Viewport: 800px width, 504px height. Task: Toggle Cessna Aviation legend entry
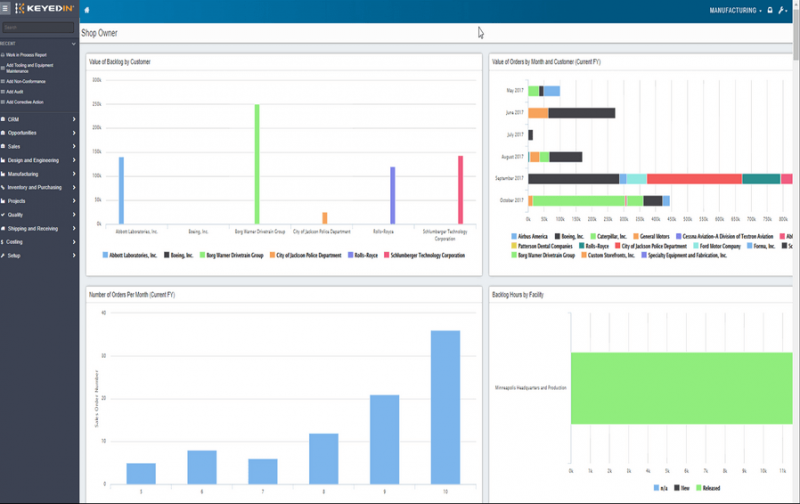(724, 236)
